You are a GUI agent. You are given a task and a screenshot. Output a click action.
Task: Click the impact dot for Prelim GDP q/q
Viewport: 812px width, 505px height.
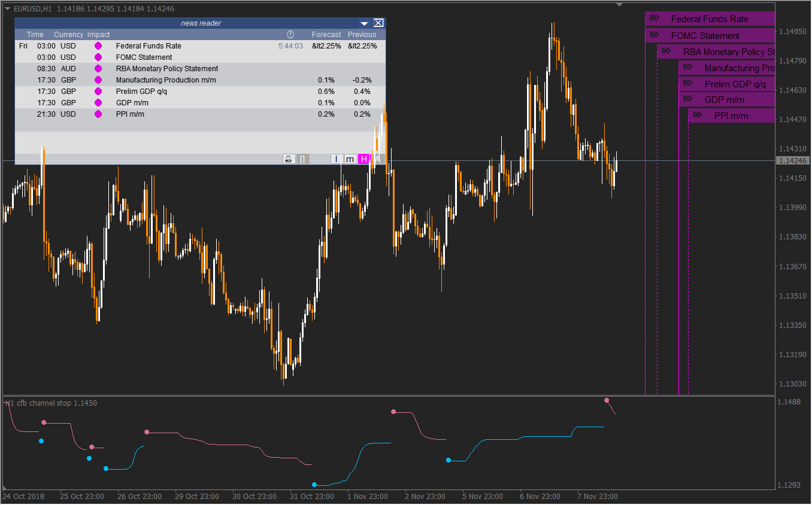[x=98, y=92]
